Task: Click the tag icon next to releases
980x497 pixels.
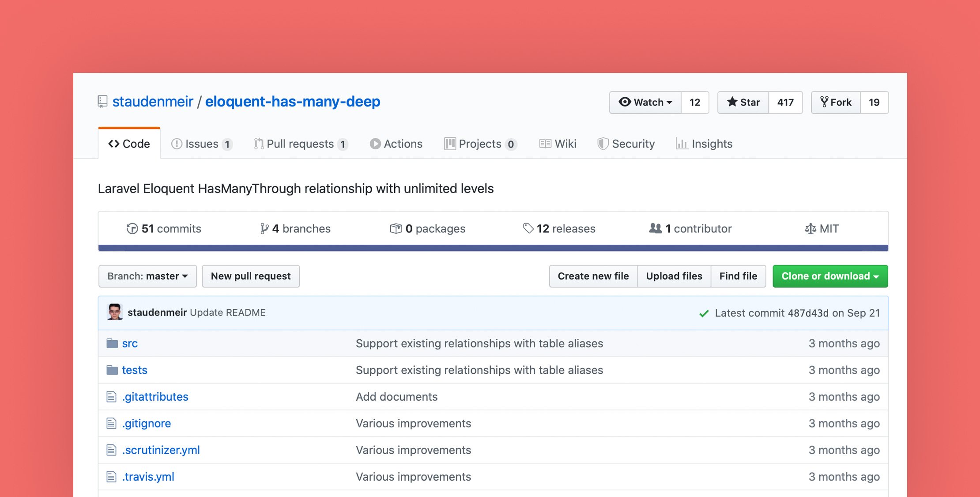Action: pos(528,228)
